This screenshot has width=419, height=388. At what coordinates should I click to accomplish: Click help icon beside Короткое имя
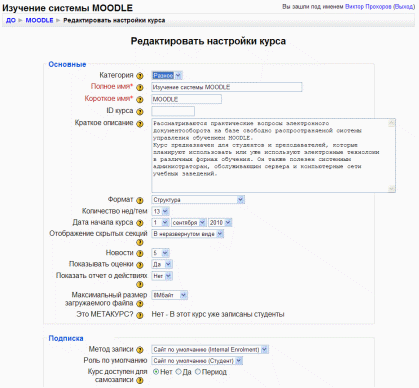point(140,99)
